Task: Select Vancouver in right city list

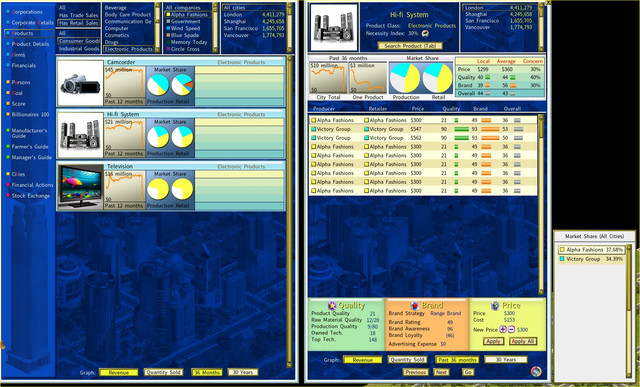Action: (x=498, y=27)
